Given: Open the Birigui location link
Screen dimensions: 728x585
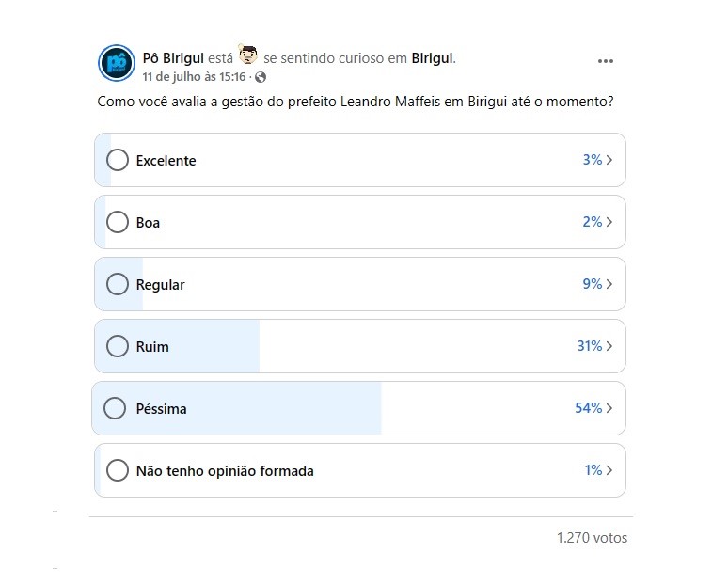Looking at the screenshot, I should (433, 58).
